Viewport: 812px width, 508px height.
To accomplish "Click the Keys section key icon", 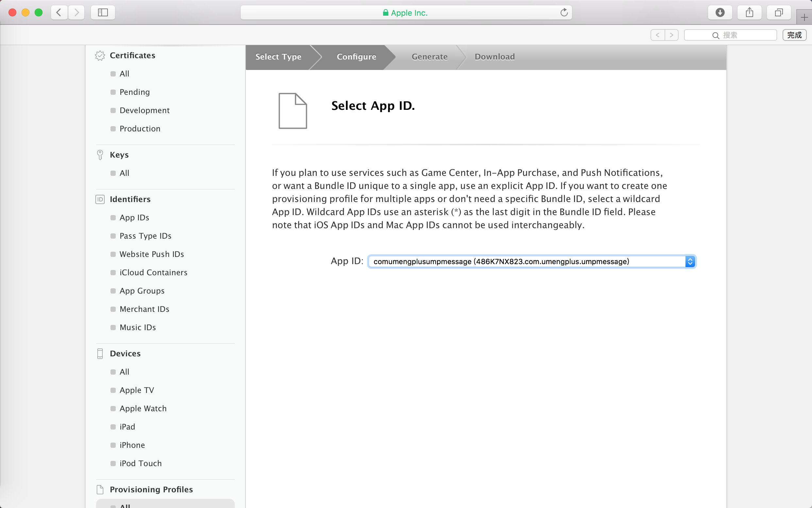I will (100, 155).
